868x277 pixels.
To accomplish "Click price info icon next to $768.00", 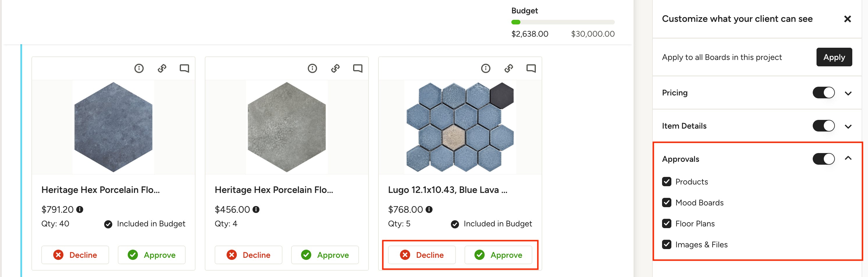I will point(429,209).
